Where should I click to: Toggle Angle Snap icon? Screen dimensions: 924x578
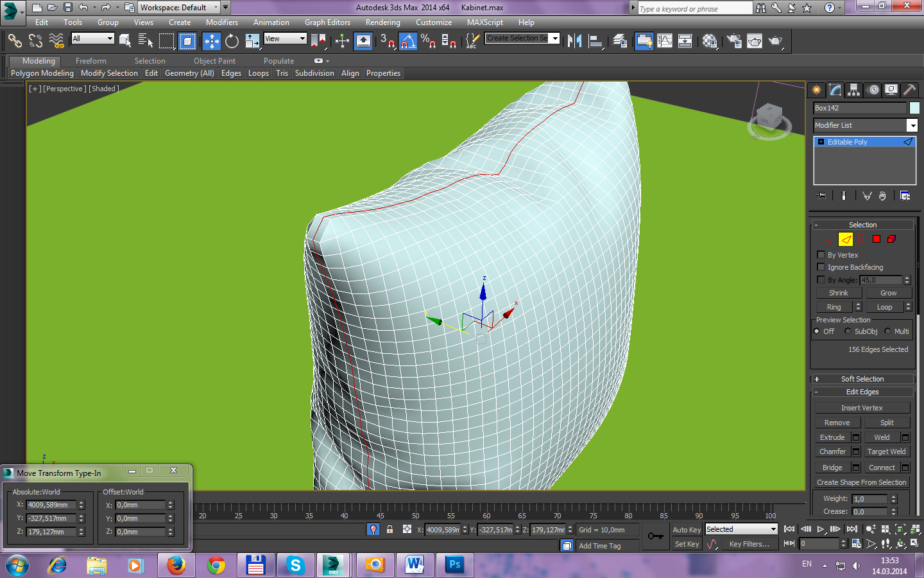[408, 41]
